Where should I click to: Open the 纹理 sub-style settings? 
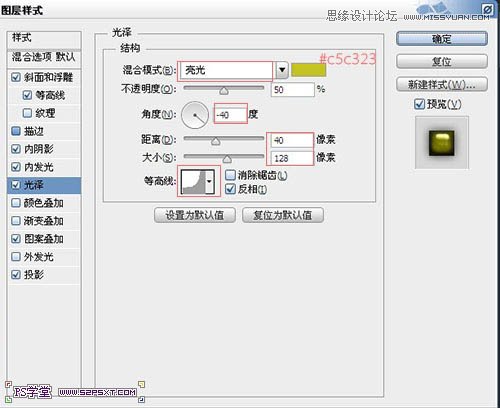[x=45, y=113]
